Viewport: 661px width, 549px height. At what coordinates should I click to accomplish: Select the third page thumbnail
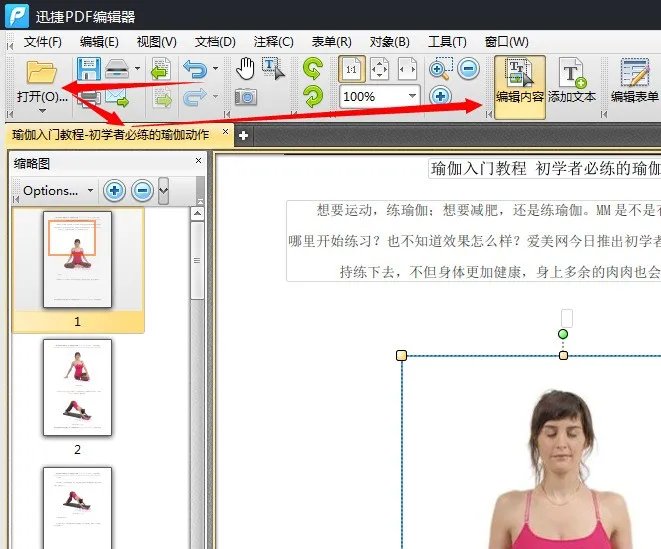pos(78,508)
